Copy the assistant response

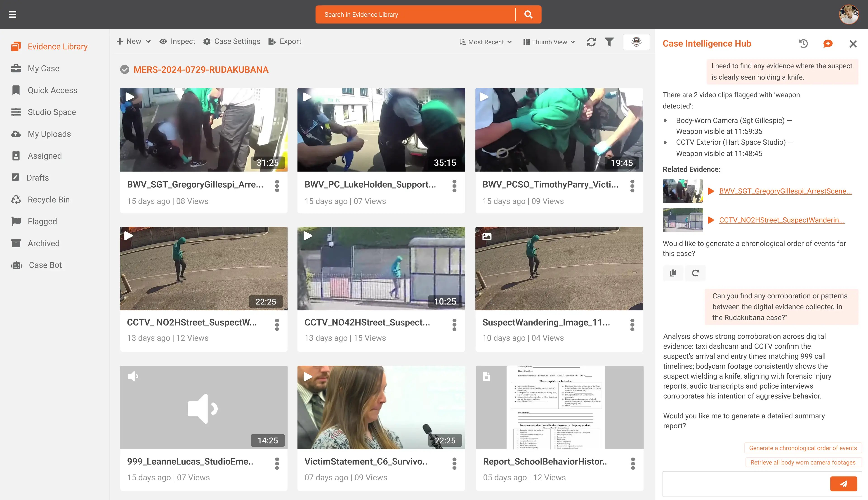pyautogui.click(x=673, y=273)
